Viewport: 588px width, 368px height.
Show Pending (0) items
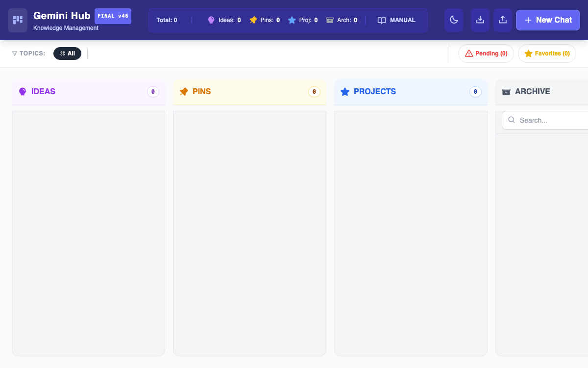pos(486,53)
